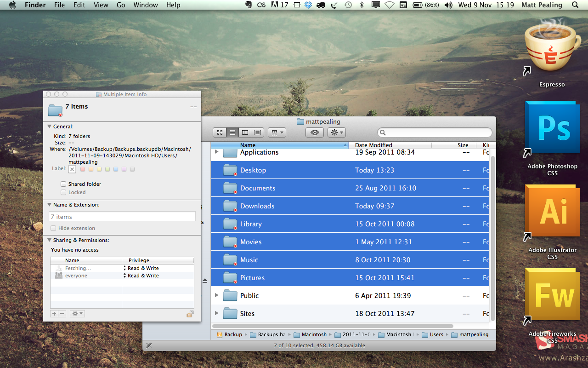Open the Finder action gear dropdown
The height and width of the screenshot is (368, 588).
click(x=336, y=132)
